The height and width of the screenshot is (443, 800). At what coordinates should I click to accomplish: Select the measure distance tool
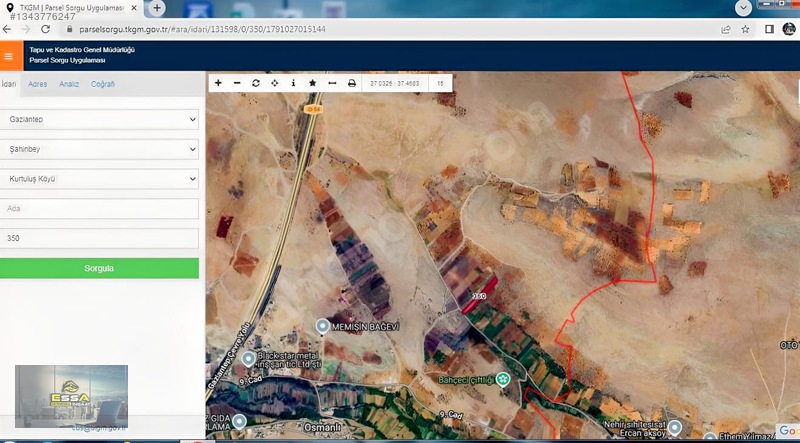332,83
